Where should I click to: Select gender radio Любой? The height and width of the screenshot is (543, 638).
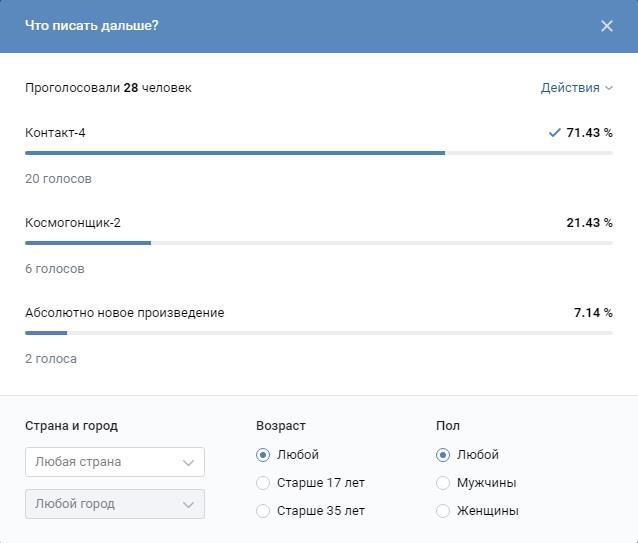click(x=443, y=455)
